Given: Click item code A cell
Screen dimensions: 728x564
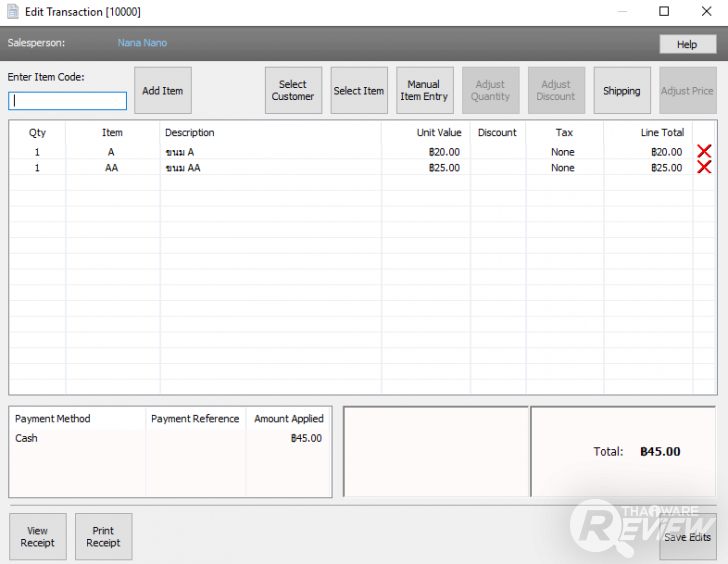Looking at the screenshot, I should [x=111, y=152].
